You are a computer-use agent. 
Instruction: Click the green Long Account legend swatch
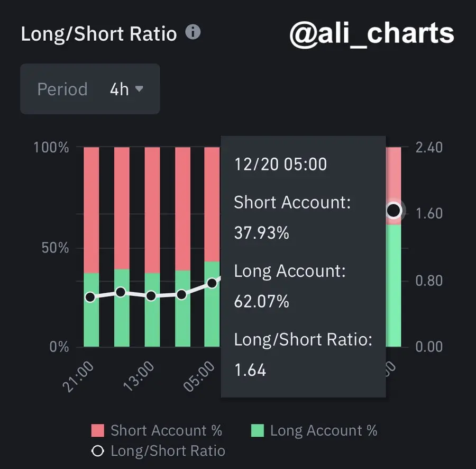(x=257, y=431)
